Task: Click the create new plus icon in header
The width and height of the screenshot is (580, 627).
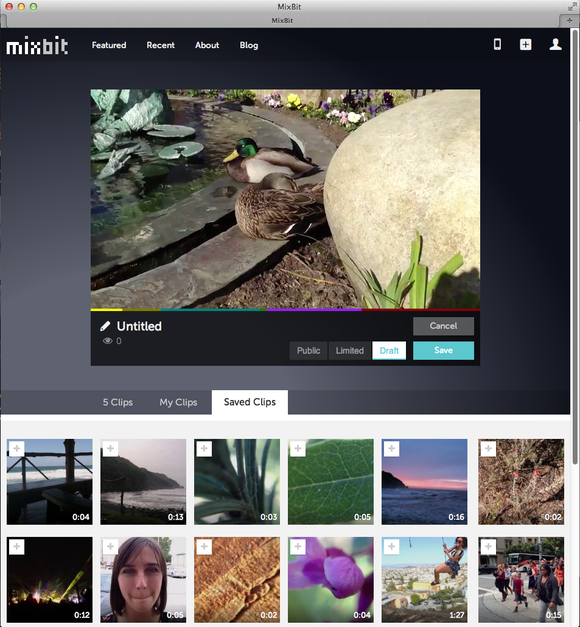Action: (526, 44)
